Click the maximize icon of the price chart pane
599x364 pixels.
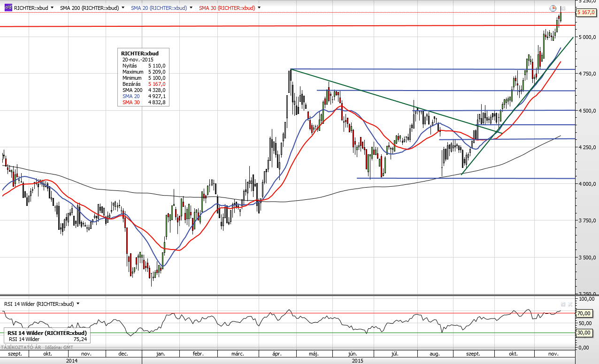[563, 8]
